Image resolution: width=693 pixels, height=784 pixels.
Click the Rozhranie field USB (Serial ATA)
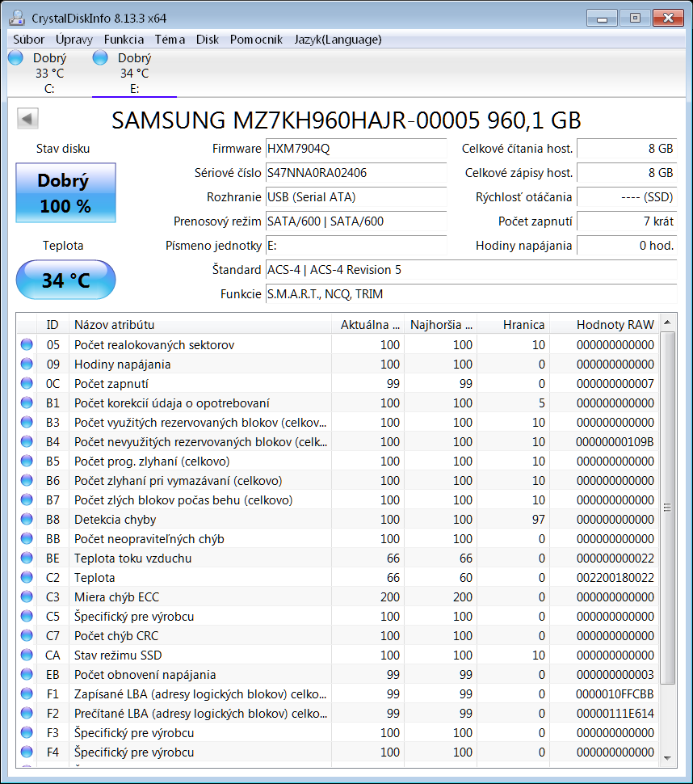tap(356, 197)
